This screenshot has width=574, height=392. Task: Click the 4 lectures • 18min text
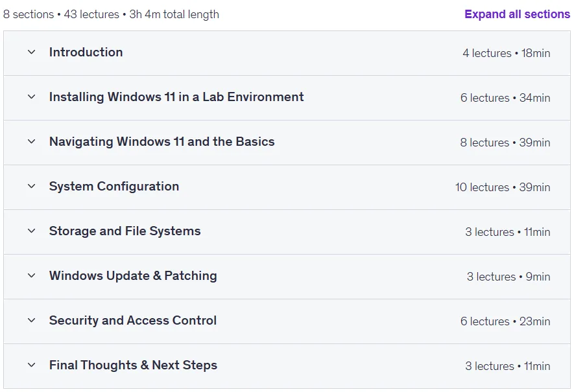(507, 53)
